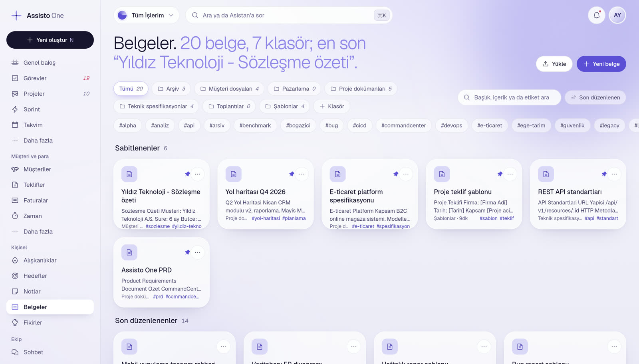Image resolution: width=639 pixels, height=364 pixels.
Task: Add a new Klasör
Action: [x=331, y=106]
